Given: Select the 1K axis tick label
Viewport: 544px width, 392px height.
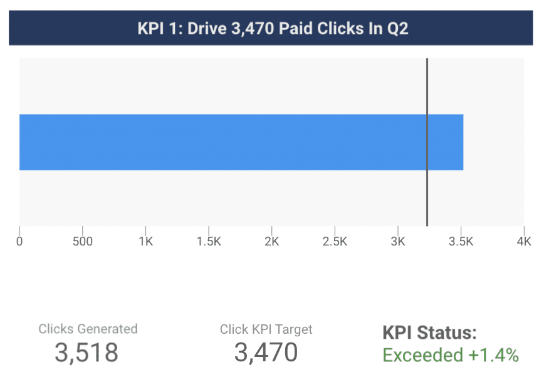Looking at the screenshot, I should [x=145, y=242].
